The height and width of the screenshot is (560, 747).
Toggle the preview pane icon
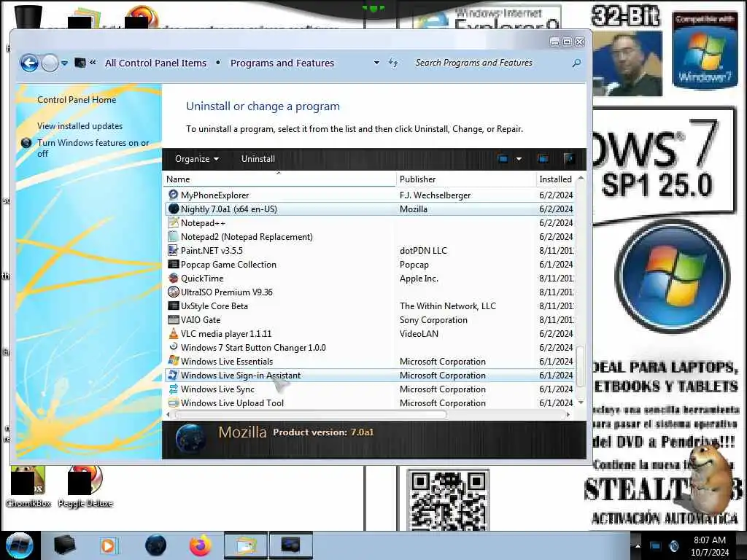pyautogui.click(x=543, y=159)
